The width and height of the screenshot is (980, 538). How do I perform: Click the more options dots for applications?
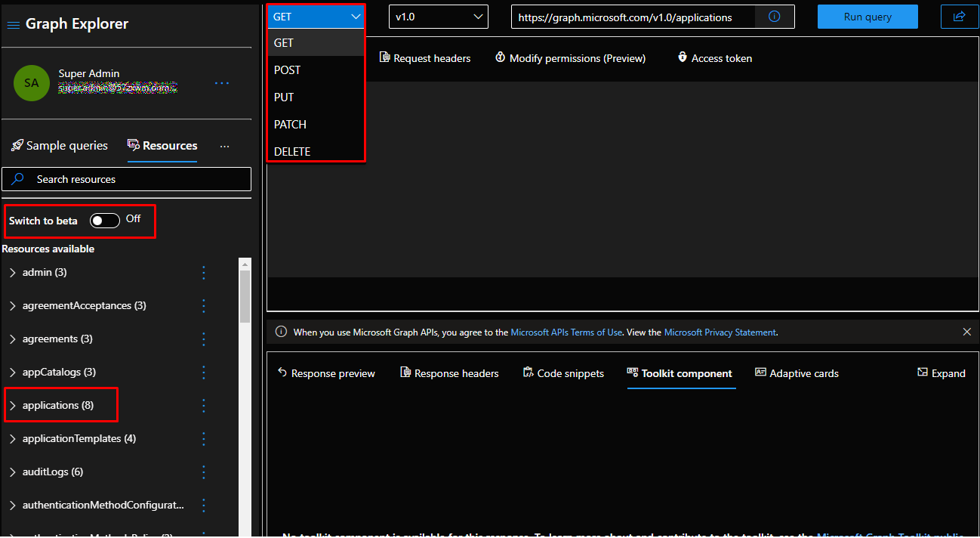pyautogui.click(x=203, y=406)
